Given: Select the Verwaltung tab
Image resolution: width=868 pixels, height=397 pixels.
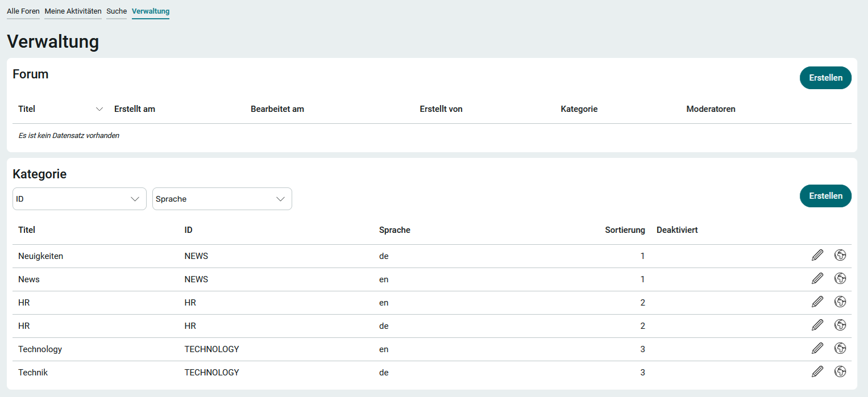Looking at the screenshot, I should [x=151, y=11].
